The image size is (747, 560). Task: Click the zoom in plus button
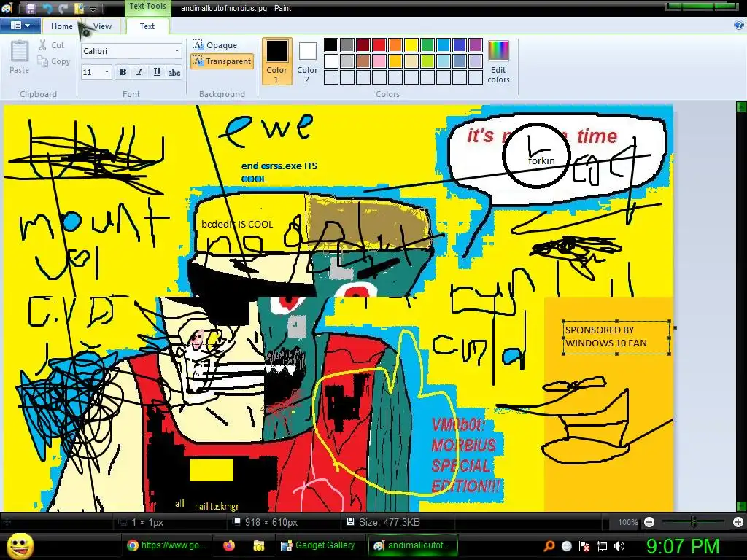(x=738, y=522)
